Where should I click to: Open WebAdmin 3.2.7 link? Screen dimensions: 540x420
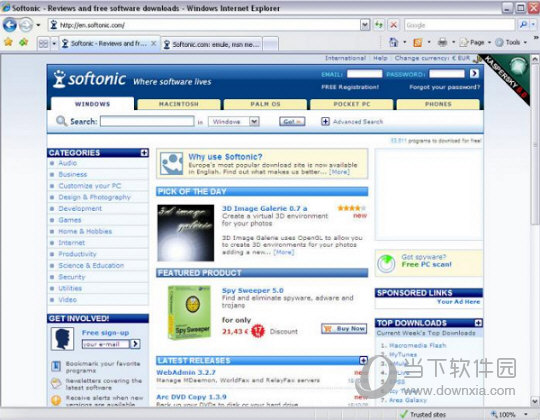click(x=186, y=372)
